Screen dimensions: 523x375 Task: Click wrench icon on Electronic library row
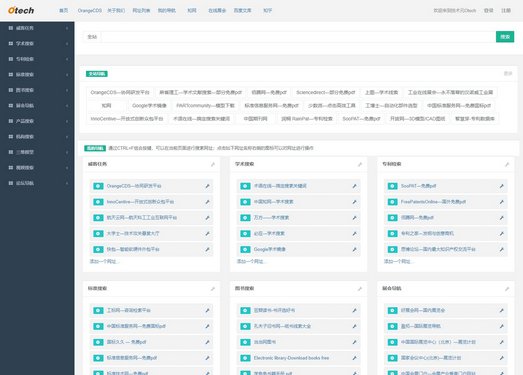click(x=354, y=358)
